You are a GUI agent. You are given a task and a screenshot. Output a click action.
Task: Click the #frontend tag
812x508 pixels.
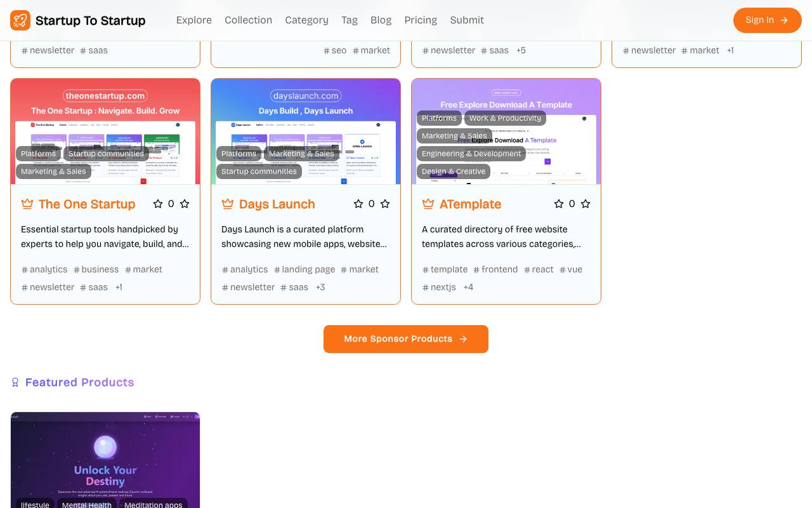[x=495, y=269]
